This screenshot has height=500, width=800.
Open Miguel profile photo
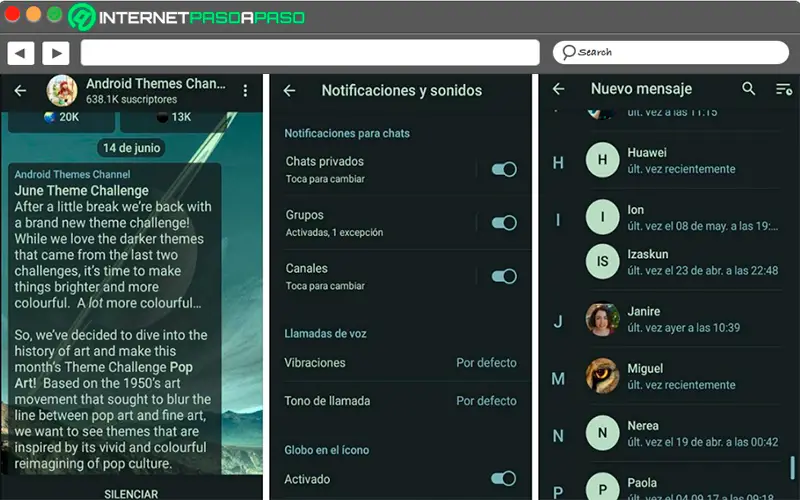pyautogui.click(x=603, y=376)
